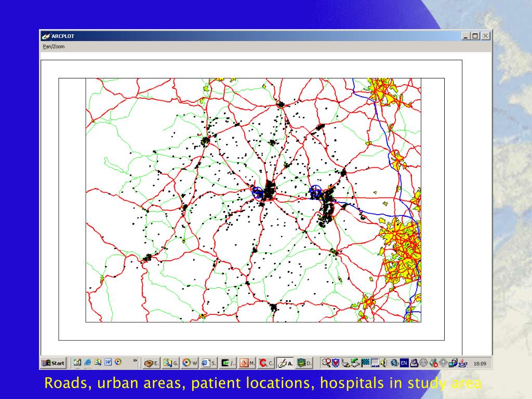Image resolution: width=532 pixels, height=399 pixels.
Task: Switch to the 'D.' green stack taskbar button
Action: 304,363
